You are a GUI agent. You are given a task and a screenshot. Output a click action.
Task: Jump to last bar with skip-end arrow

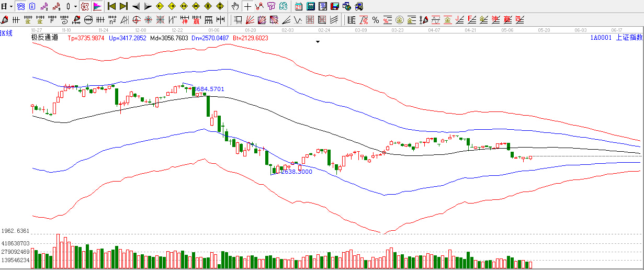click(x=123, y=6)
